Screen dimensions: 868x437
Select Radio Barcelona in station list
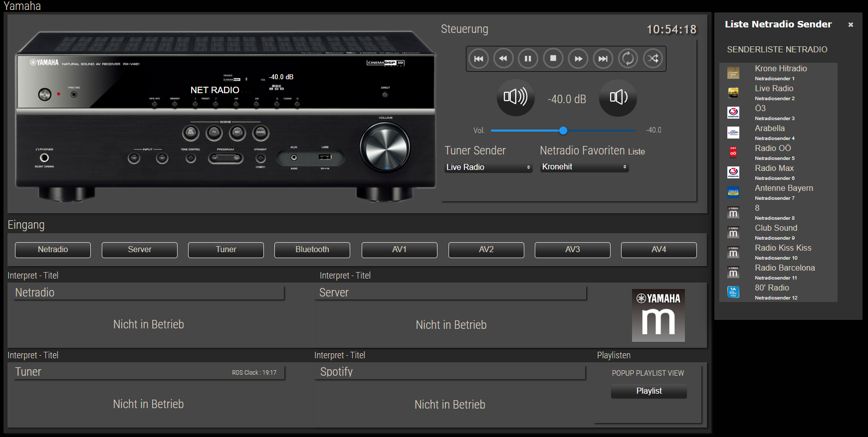coord(785,268)
